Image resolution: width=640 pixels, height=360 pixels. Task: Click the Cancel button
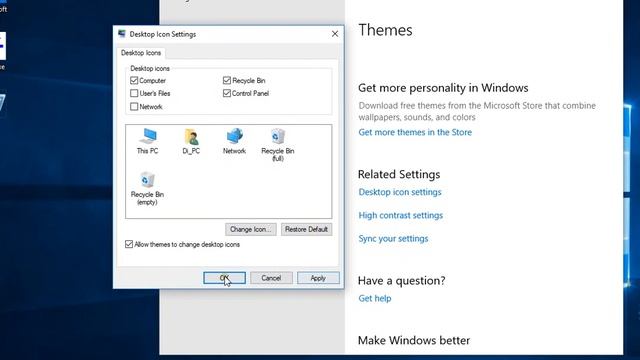click(x=271, y=278)
